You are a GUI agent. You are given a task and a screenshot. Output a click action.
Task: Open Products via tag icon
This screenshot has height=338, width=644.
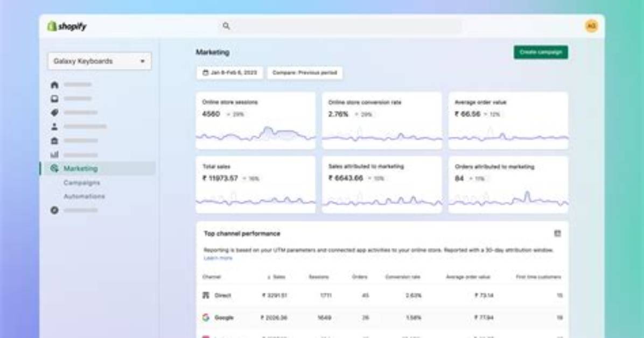pyautogui.click(x=54, y=112)
